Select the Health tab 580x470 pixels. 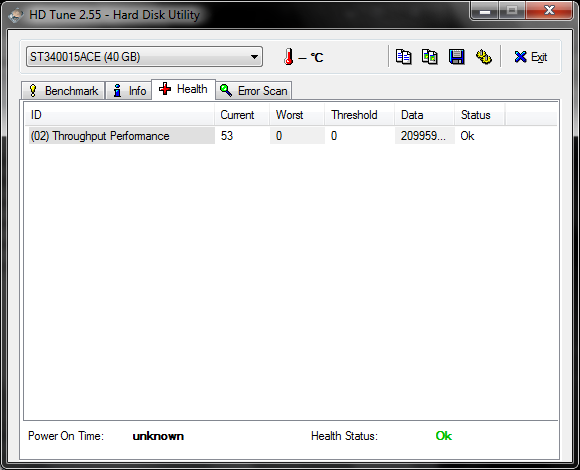183,89
